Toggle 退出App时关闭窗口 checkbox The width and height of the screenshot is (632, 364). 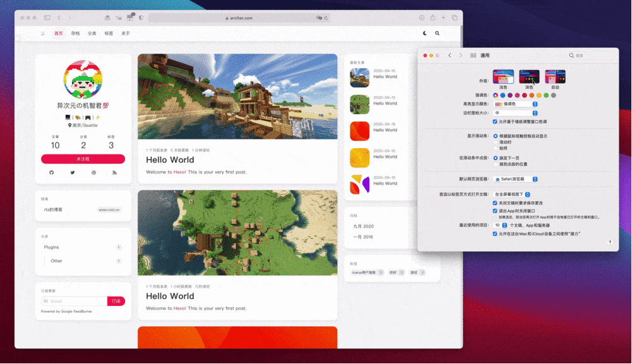point(495,211)
